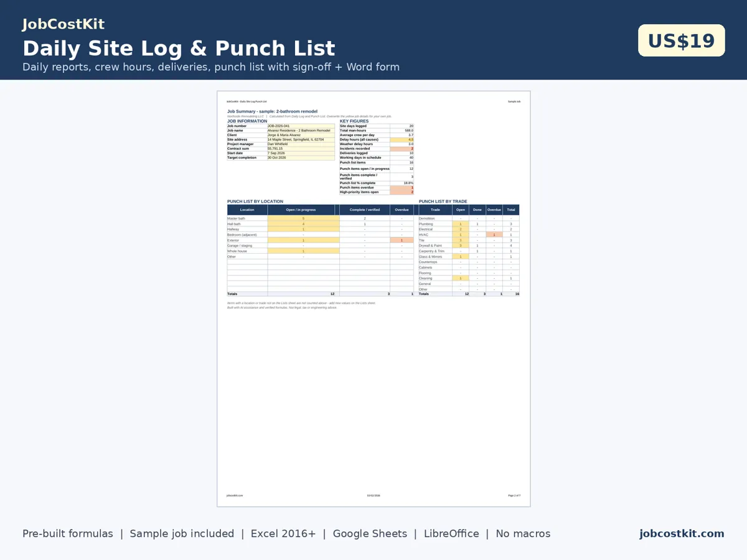Click the 'Drywall & Paint' trade row
Screen dimensions: 747x560
click(469, 246)
